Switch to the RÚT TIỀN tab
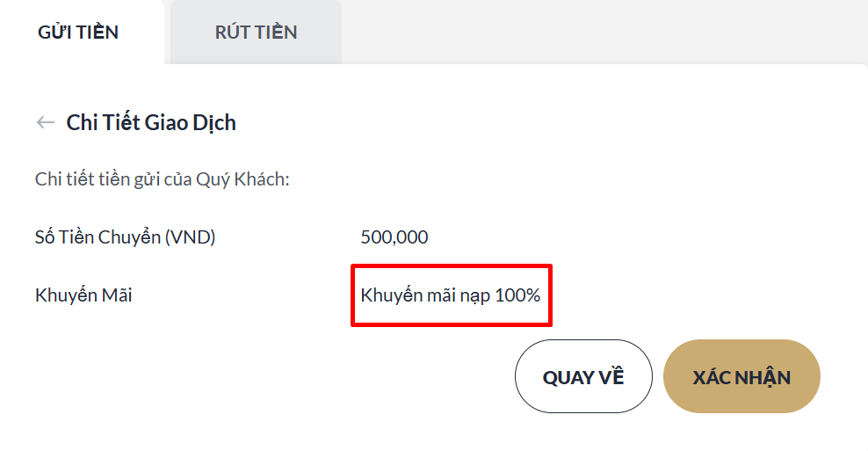Viewport: 868px width, 451px height. 256,33
